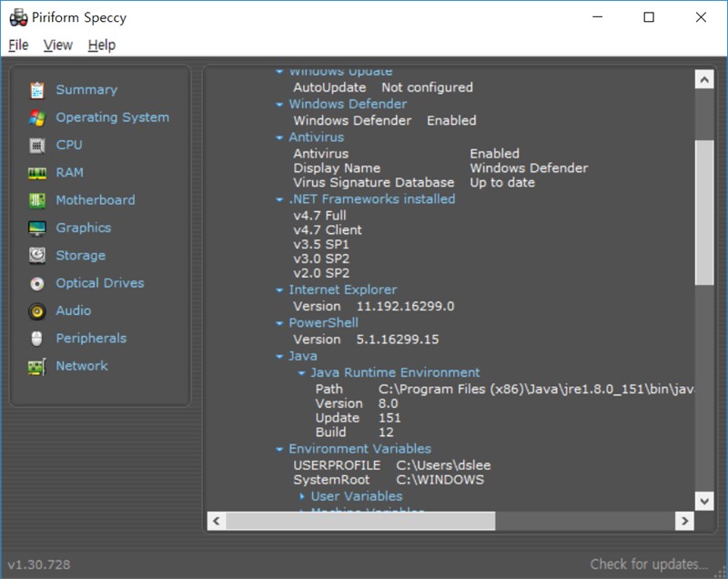
Task: Collapse the Java section
Action: 279,357
